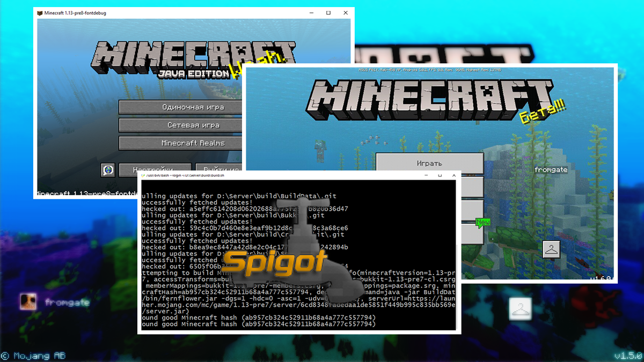This screenshot has height=362, width=644.
Task: Click the terminal line mentioning BuildData\.git
Action: [239, 196]
